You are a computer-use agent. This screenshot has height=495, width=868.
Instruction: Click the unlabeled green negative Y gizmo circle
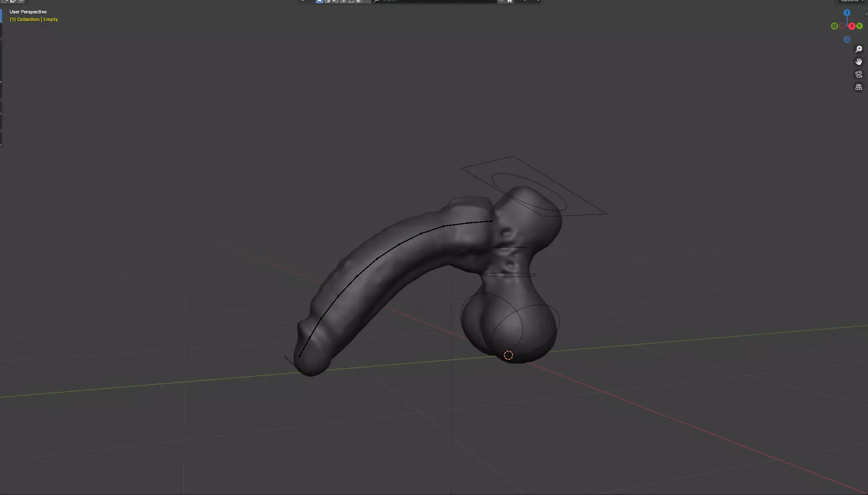pyautogui.click(x=834, y=26)
